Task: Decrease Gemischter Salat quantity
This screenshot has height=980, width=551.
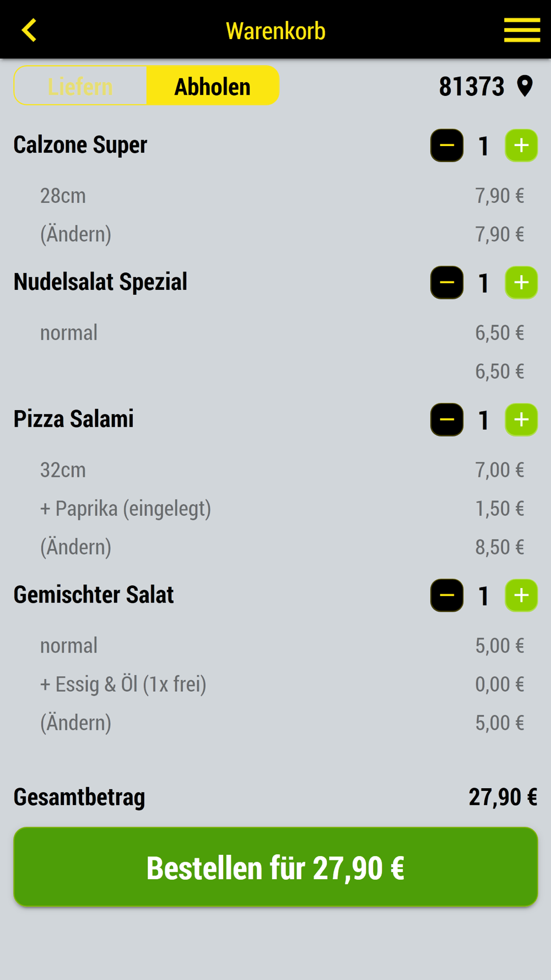Action: [447, 595]
